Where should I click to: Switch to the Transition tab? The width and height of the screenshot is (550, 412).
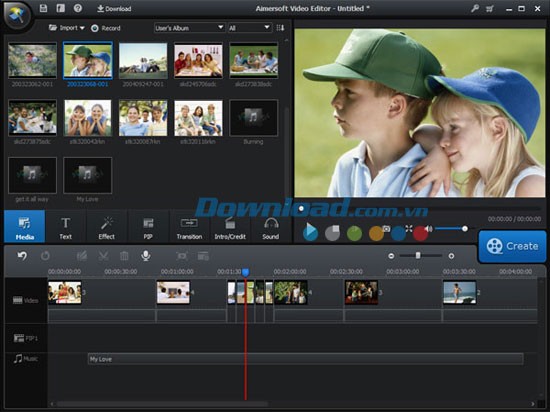click(x=189, y=227)
